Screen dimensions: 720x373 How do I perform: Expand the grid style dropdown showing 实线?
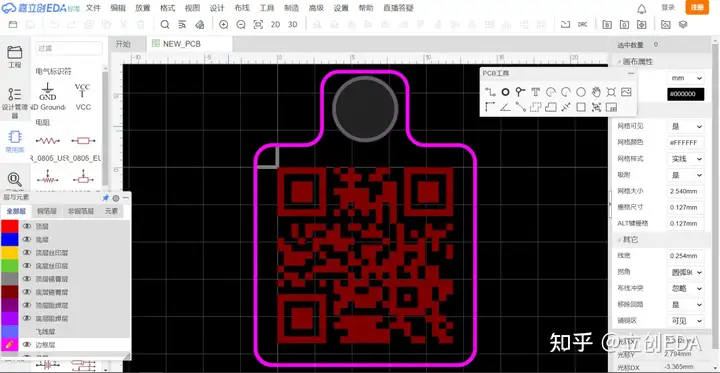coord(686,159)
